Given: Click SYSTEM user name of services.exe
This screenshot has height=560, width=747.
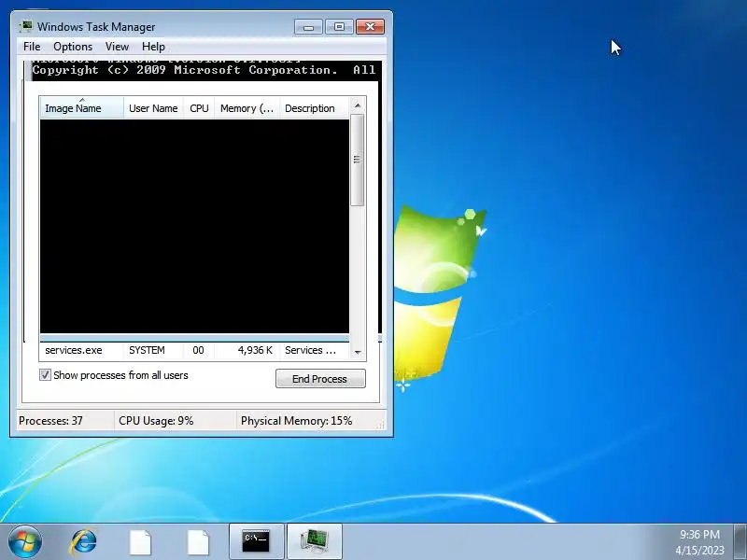Looking at the screenshot, I should point(147,351).
